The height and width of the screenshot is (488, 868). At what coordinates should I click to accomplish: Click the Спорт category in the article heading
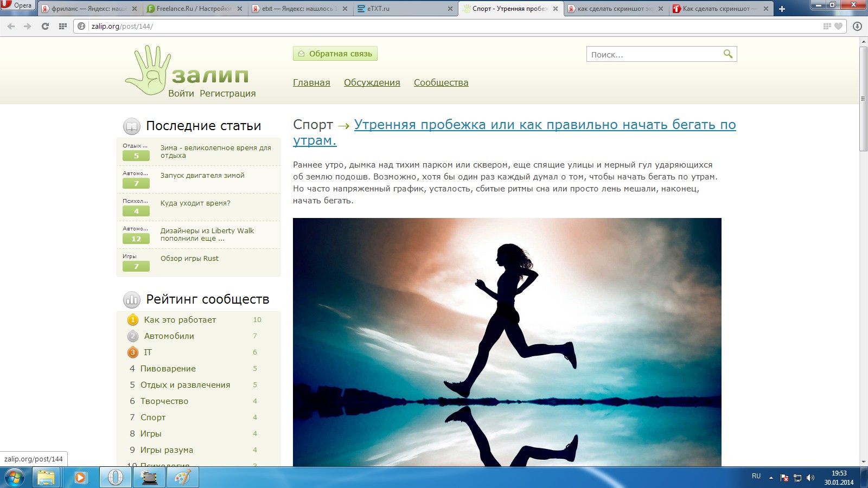[x=313, y=125]
